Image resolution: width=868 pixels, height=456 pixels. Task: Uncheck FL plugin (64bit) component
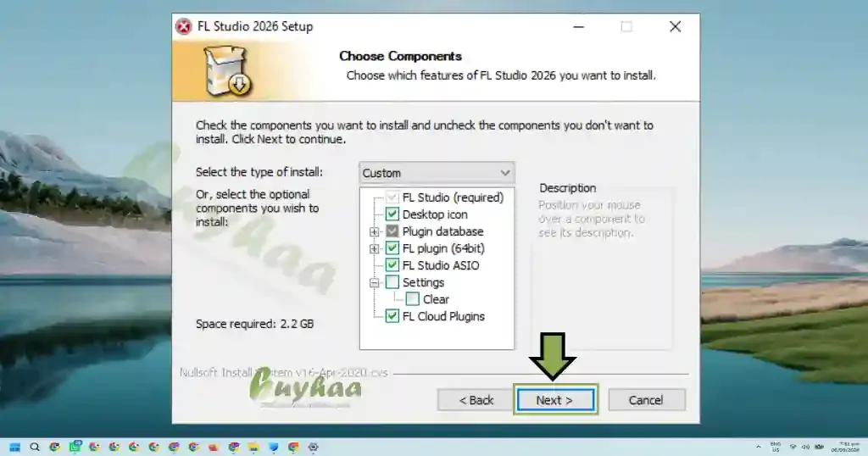click(x=392, y=248)
